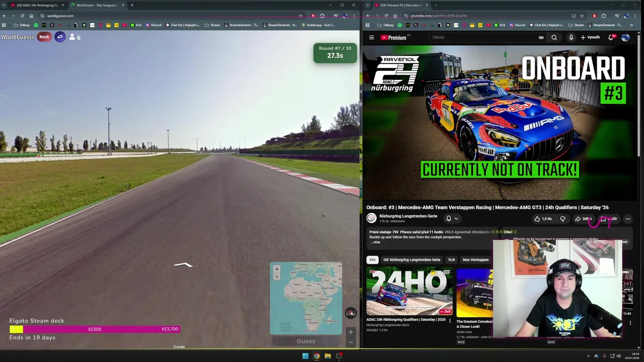Open Chrome from the taskbar
644x362 pixels.
(316, 356)
